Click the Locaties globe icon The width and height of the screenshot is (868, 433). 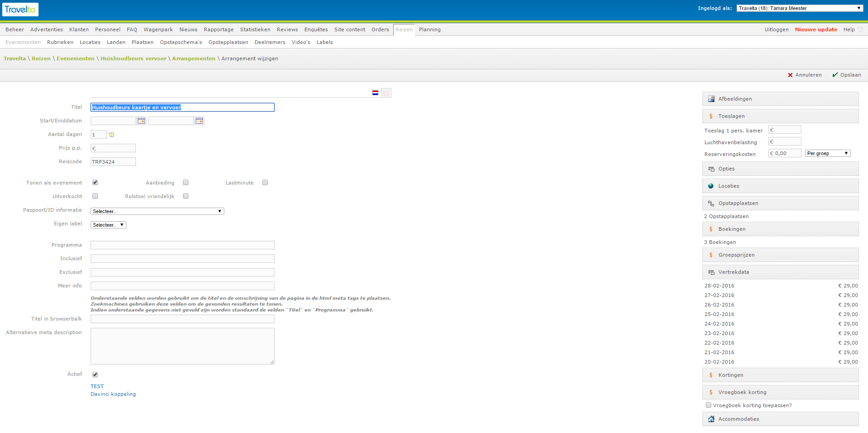711,186
